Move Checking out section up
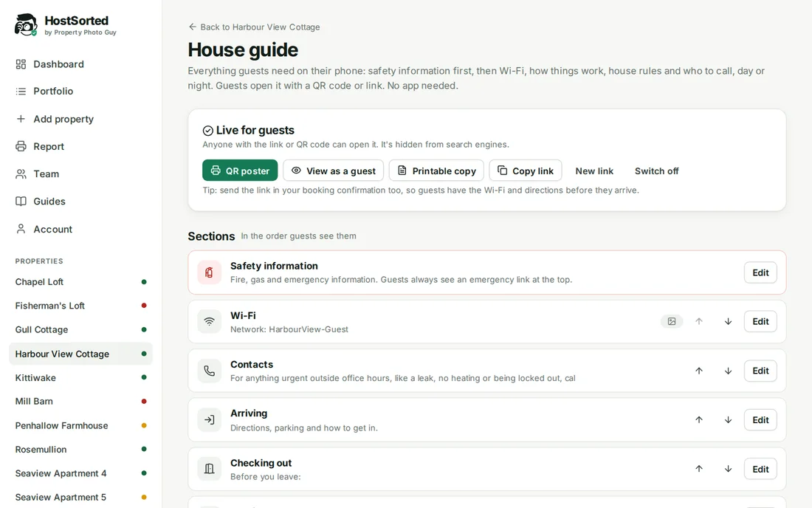The image size is (812, 508). 699,469
